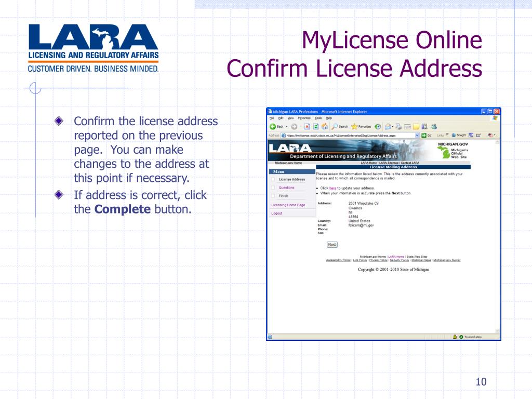Click the page icon in address bar

283,136
